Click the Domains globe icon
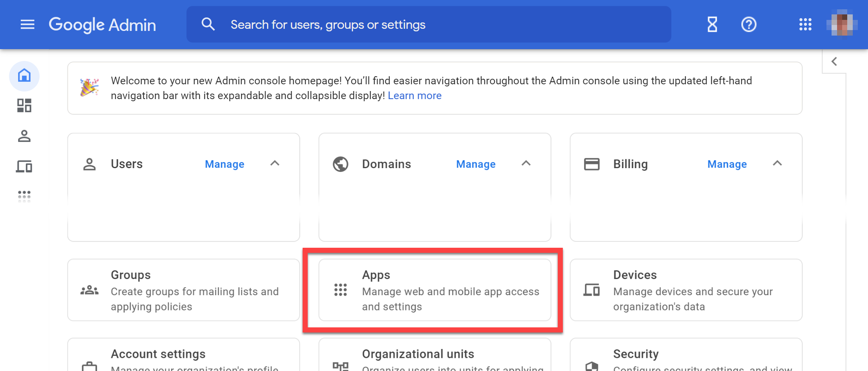The height and width of the screenshot is (371, 868). tap(340, 164)
